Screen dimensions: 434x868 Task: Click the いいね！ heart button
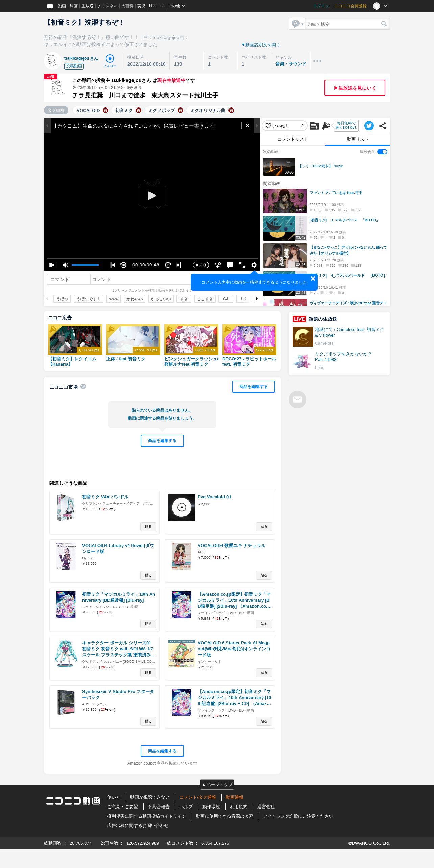point(284,126)
